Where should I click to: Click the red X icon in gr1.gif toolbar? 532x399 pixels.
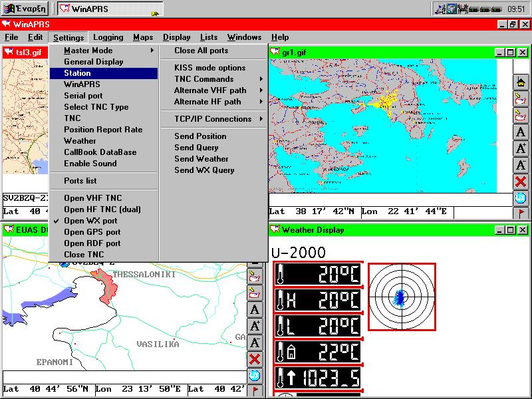pos(521,182)
